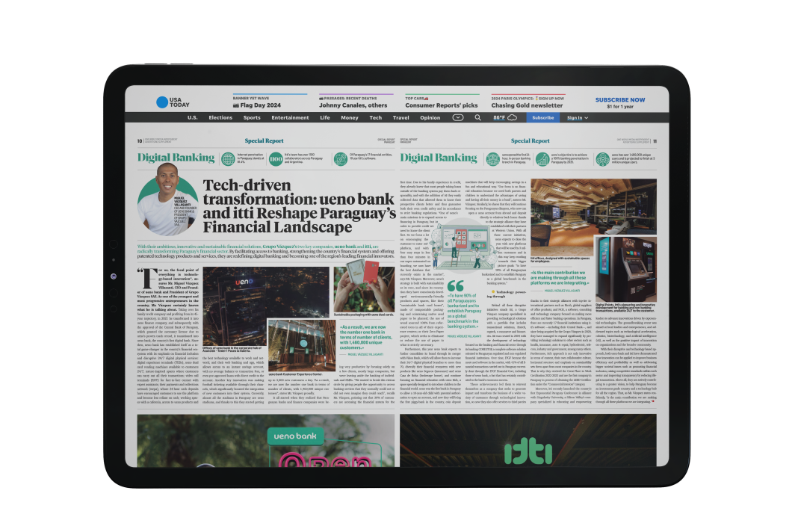Click the Tech-driven transformation headline
798x532 pixels.
click(299, 206)
